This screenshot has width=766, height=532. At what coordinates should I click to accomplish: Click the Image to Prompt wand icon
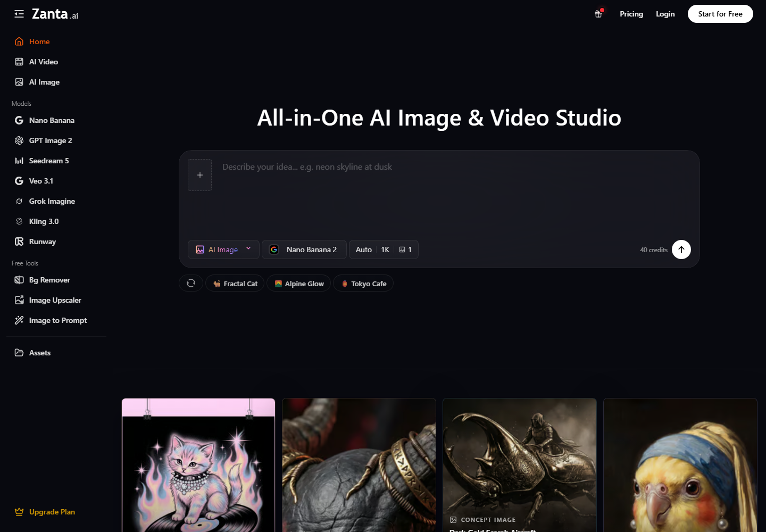click(19, 320)
